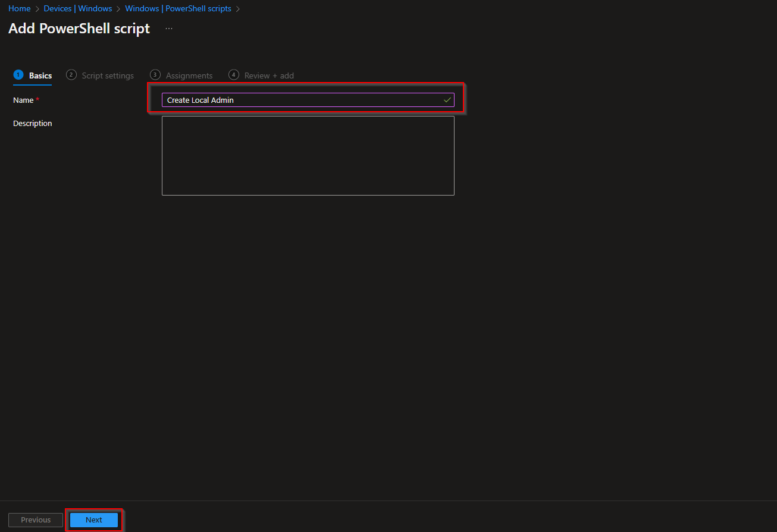Click the ellipsis menu beside the page title
This screenshot has height=532, width=777.
(168, 28)
